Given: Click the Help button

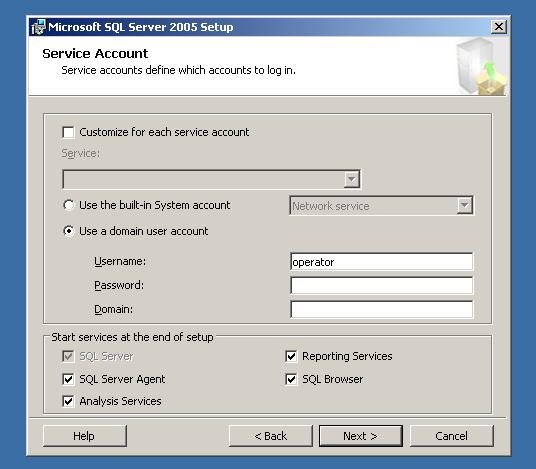Looking at the screenshot, I should [x=84, y=436].
